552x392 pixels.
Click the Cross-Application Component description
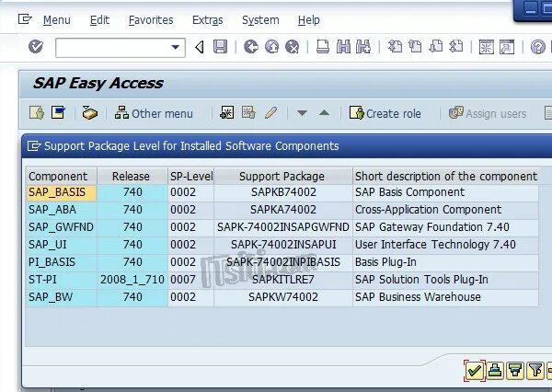tap(445, 210)
